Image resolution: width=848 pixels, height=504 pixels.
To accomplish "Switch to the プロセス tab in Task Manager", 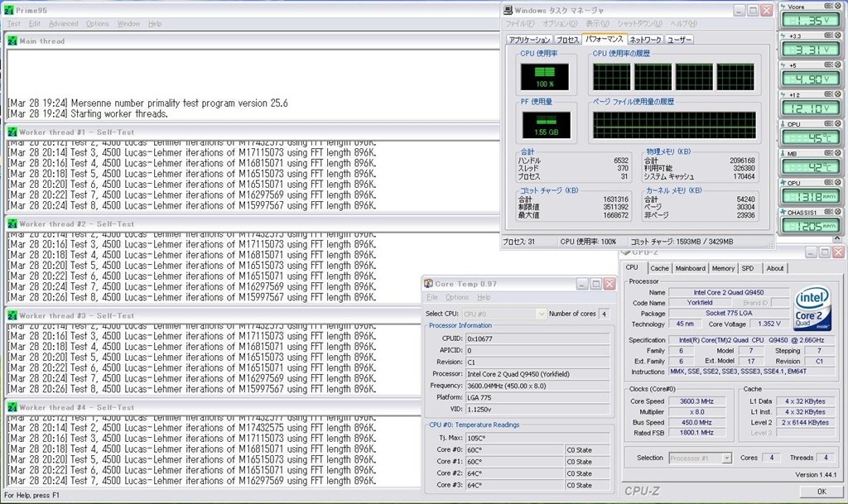I will [x=567, y=40].
